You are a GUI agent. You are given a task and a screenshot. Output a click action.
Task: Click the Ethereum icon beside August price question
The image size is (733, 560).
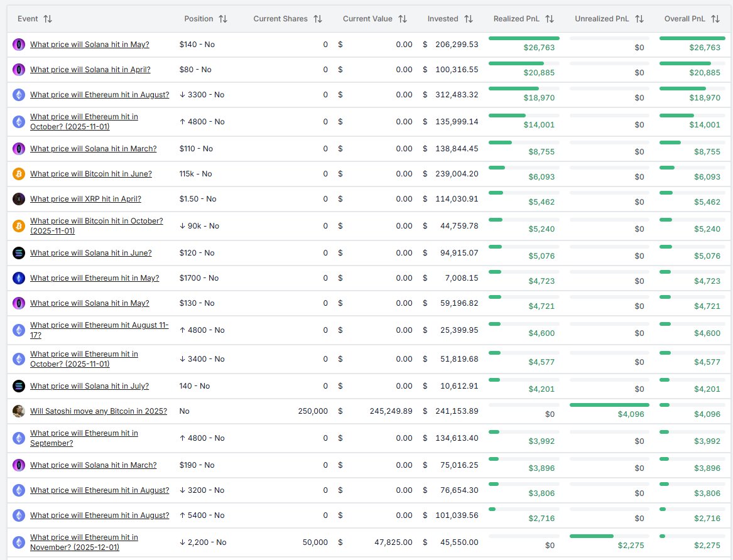18,95
